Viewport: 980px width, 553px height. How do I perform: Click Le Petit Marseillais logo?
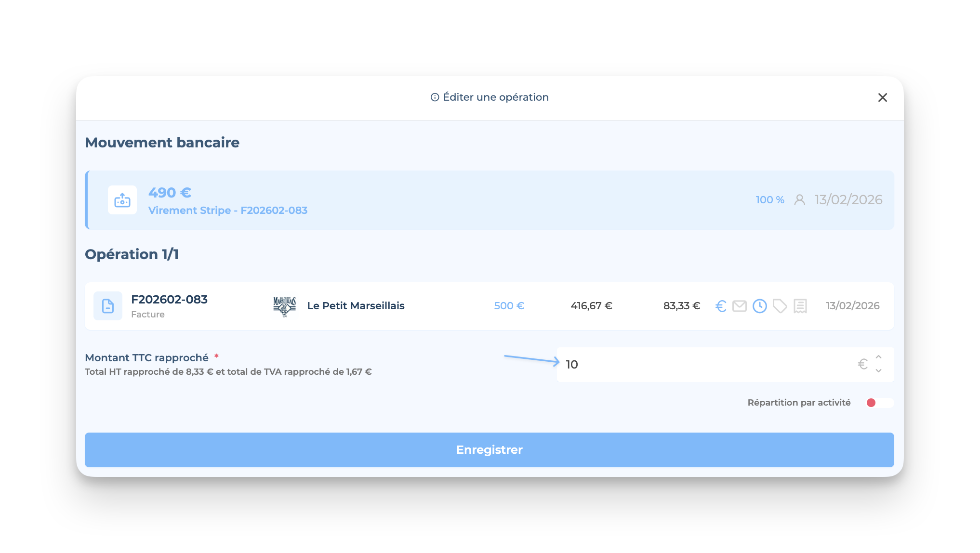(x=285, y=306)
